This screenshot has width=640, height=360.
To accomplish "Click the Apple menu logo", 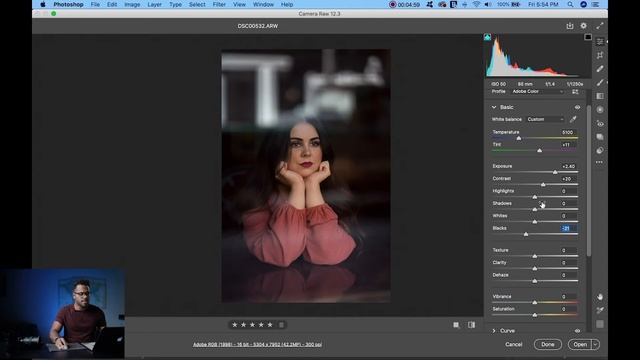I will pyautogui.click(x=43, y=4).
